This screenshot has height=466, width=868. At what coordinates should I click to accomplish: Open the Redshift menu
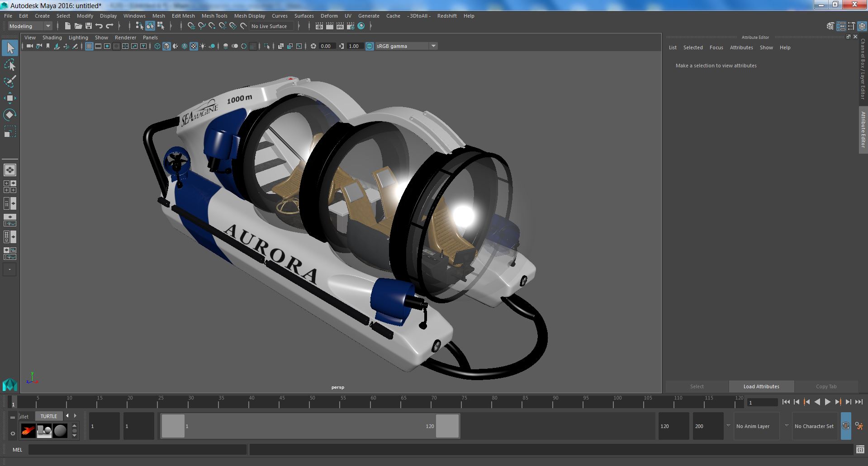(447, 16)
